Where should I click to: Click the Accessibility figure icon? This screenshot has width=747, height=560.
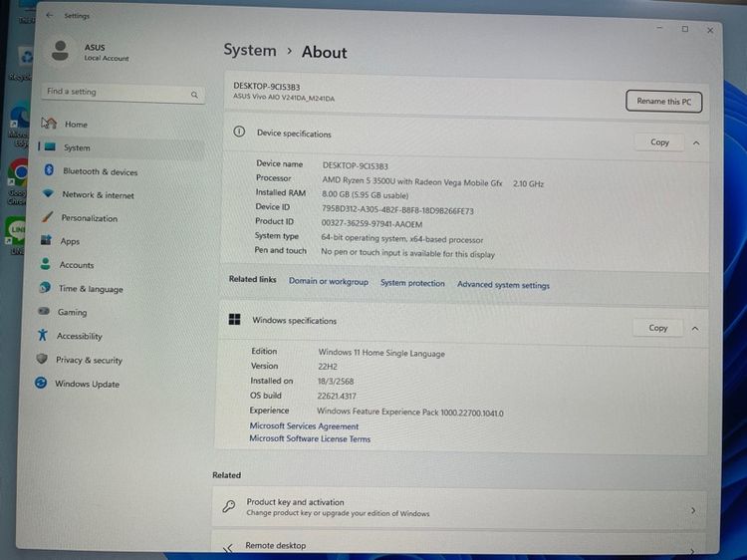[x=43, y=335]
